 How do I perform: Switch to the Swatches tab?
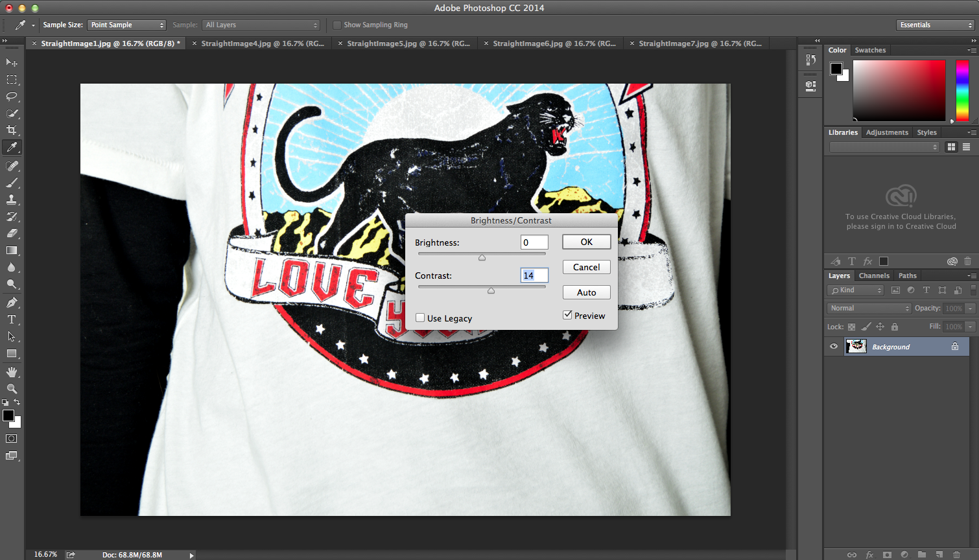(x=870, y=50)
